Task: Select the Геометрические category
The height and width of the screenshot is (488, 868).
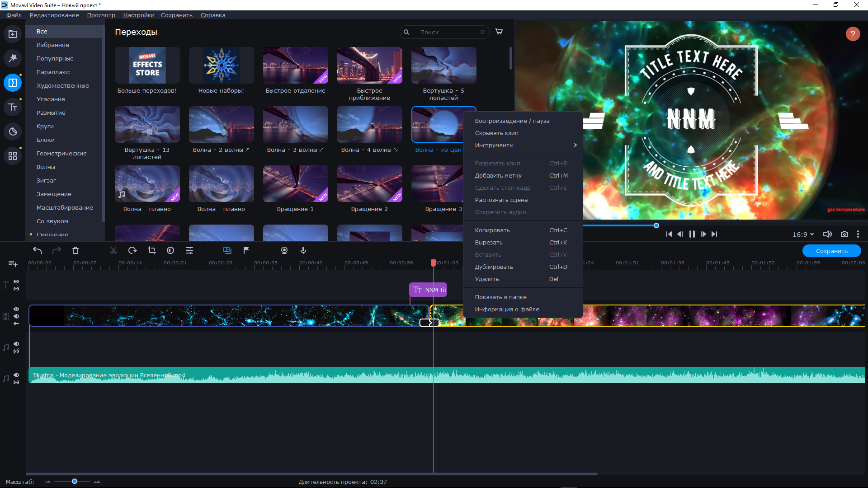Action: tap(64, 153)
